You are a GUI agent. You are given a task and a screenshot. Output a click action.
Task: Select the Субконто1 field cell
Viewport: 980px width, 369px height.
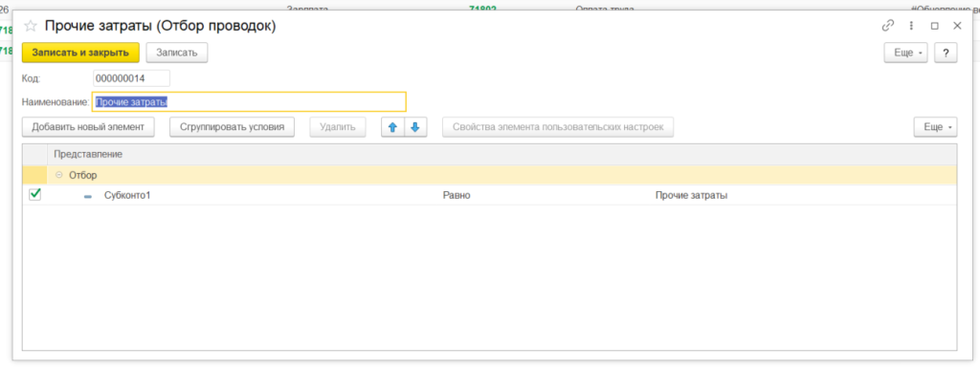coord(127,195)
